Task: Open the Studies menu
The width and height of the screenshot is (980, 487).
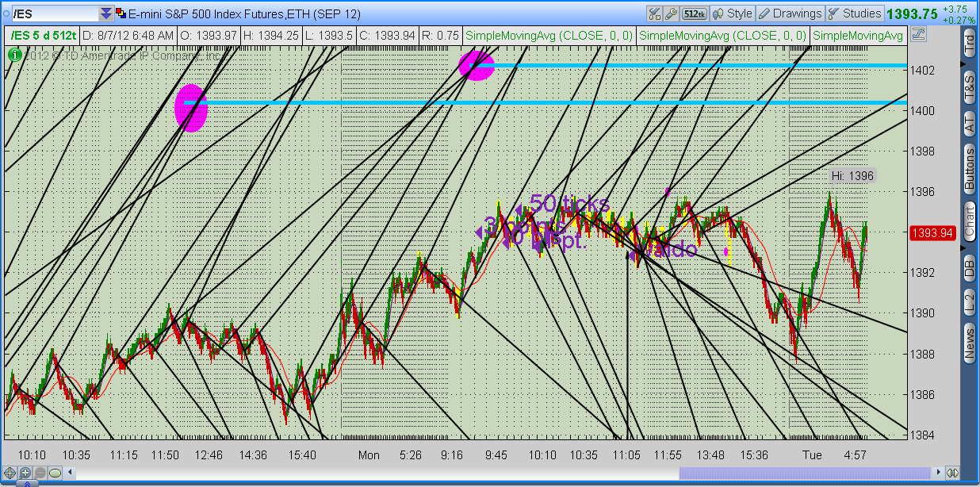Action: [854, 13]
